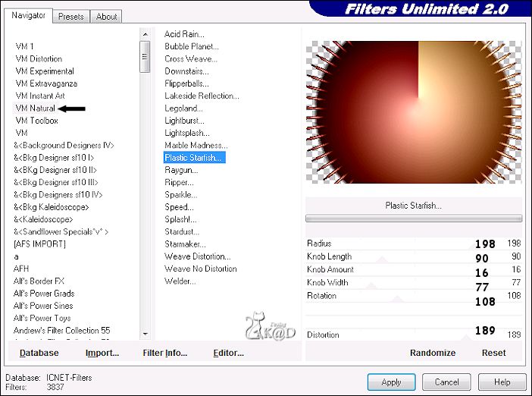Select &<Bkg Designers sf10 IV> category

[x=58, y=195]
